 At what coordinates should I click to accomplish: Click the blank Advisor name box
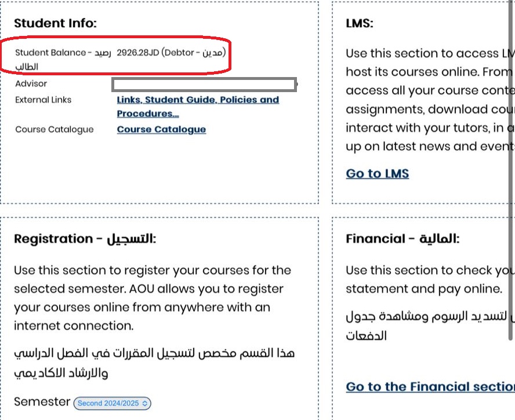coord(204,84)
